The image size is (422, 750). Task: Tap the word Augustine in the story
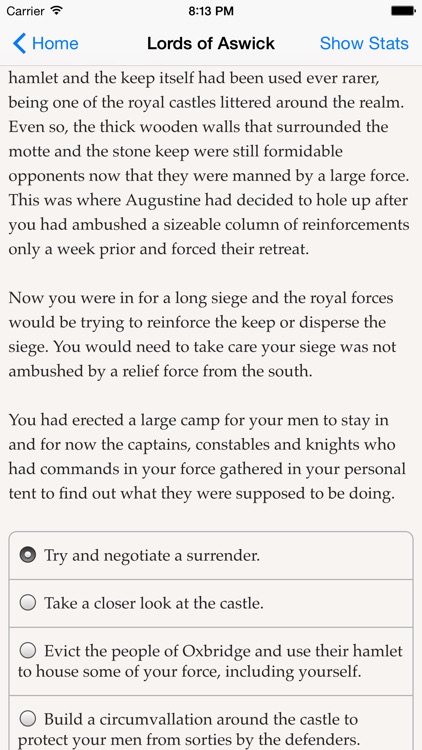click(163, 200)
